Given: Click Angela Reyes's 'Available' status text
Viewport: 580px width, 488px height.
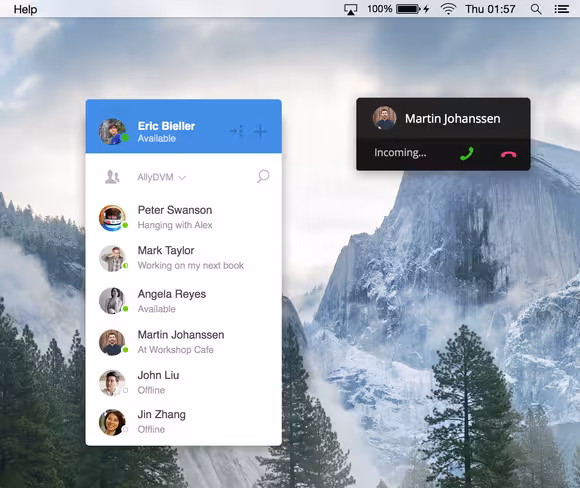Looking at the screenshot, I should click(x=156, y=309).
